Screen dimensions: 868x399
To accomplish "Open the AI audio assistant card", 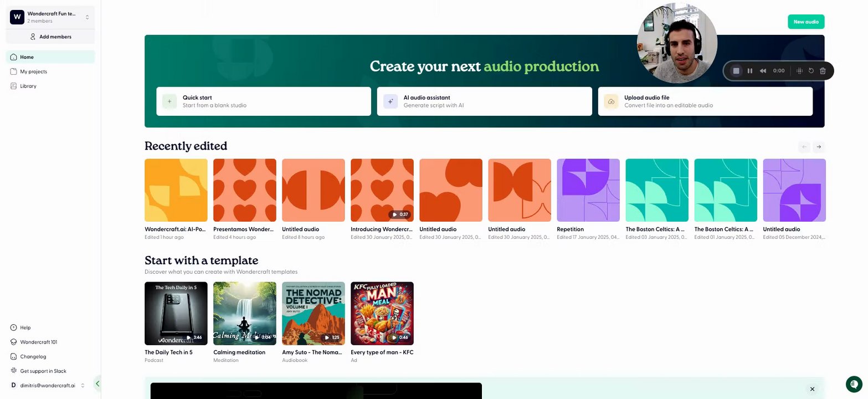I will (485, 101).
